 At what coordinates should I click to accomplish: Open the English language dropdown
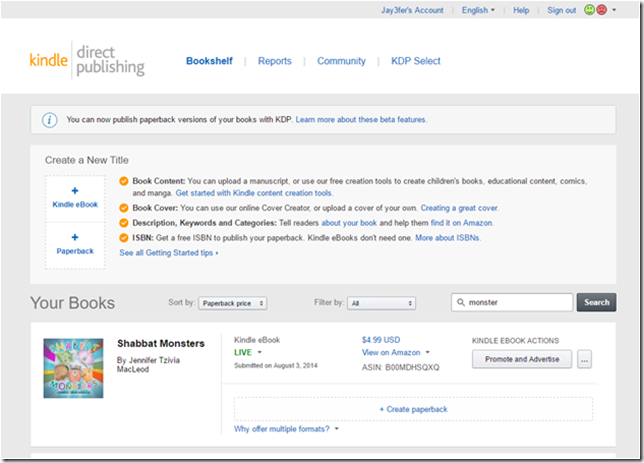click(x=478, y=10)
